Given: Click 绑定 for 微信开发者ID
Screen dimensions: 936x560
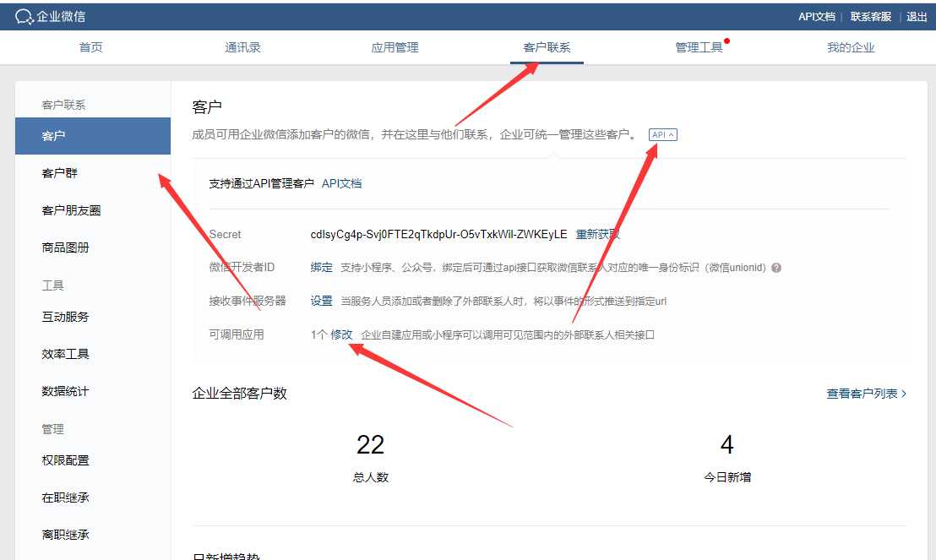Looking at the screenshot, I should [x=321, y=268].
